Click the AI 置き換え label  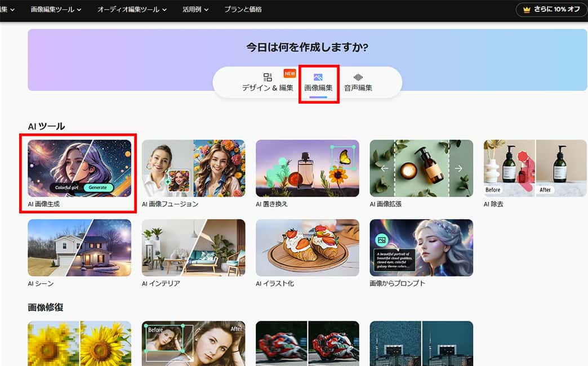click(272, 204)
